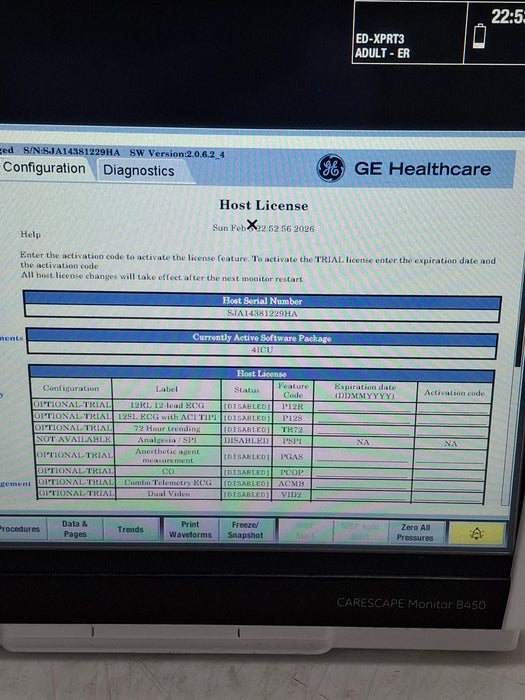Click expiration date field for Combo Telemetry ECG
The width and height of the screenshot is (525, 700).
[x=362, y=483]
